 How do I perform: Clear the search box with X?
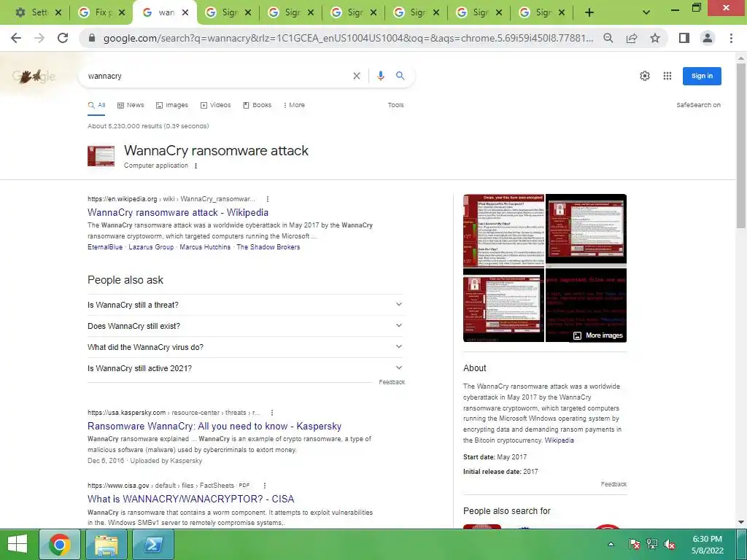tap(356, 76)
